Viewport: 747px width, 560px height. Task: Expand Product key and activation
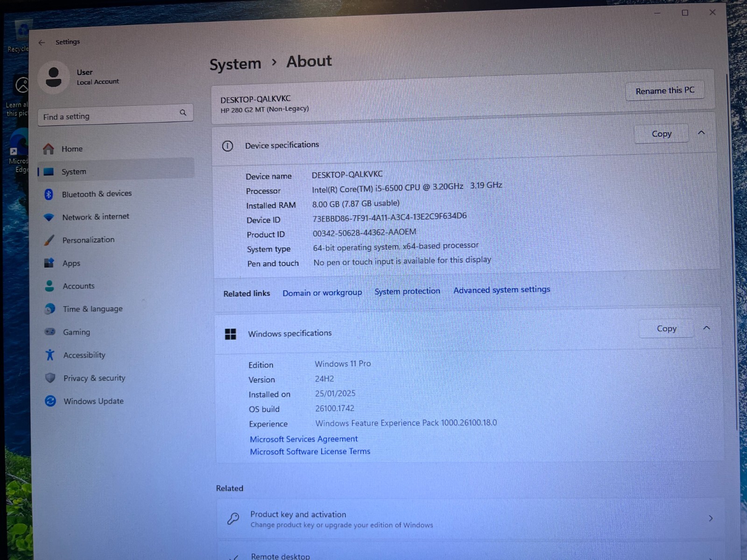[710, 518]
